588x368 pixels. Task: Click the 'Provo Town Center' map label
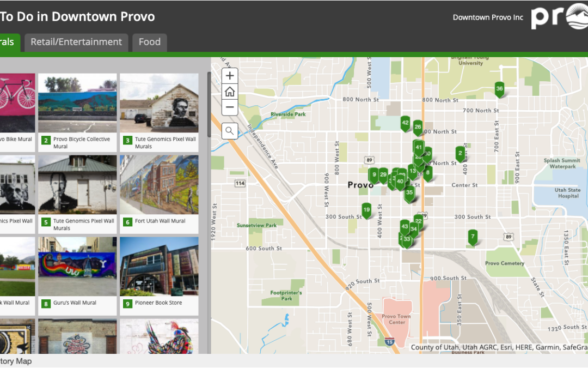(396, 319)
